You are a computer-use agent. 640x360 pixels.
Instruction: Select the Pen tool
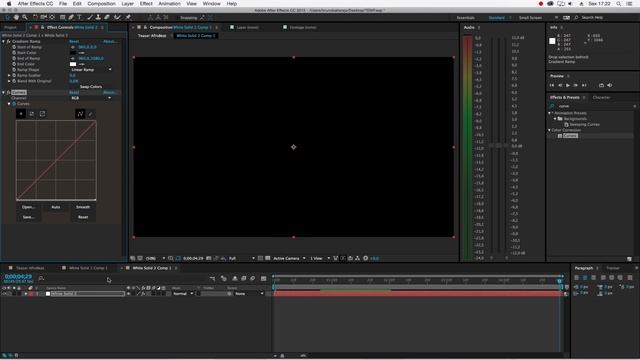71,18
